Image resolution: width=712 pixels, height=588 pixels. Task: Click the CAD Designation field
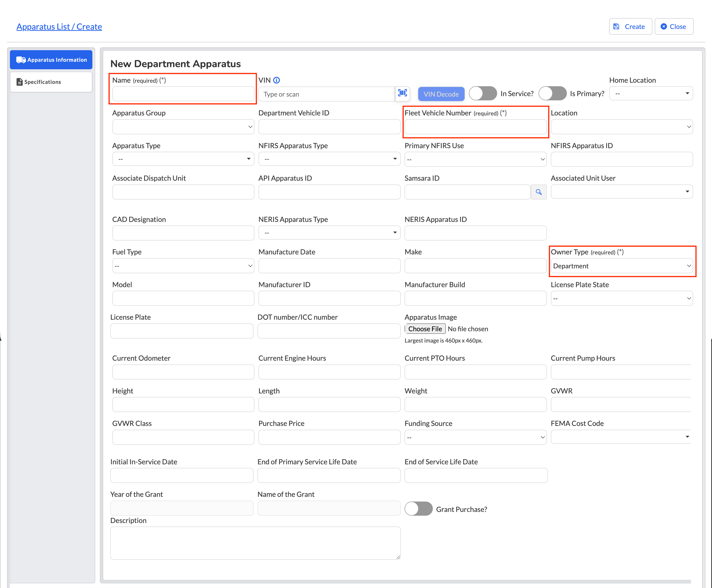(x=183, y=233)
